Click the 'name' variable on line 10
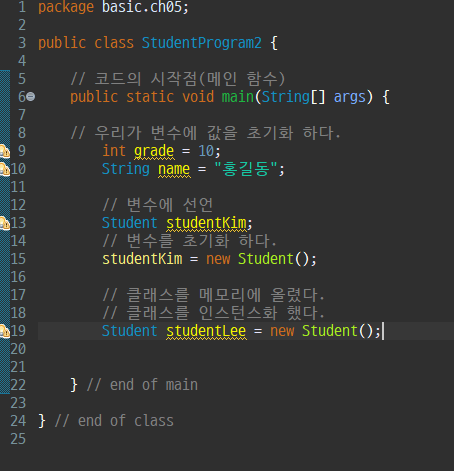This screenshot has width=454, height=471. pyautogui.click(x=174, y=169)
